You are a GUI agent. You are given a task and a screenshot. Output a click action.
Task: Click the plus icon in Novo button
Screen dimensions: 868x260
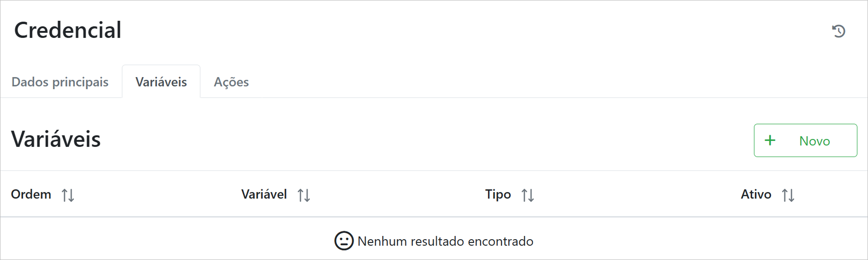coord(770,140)
